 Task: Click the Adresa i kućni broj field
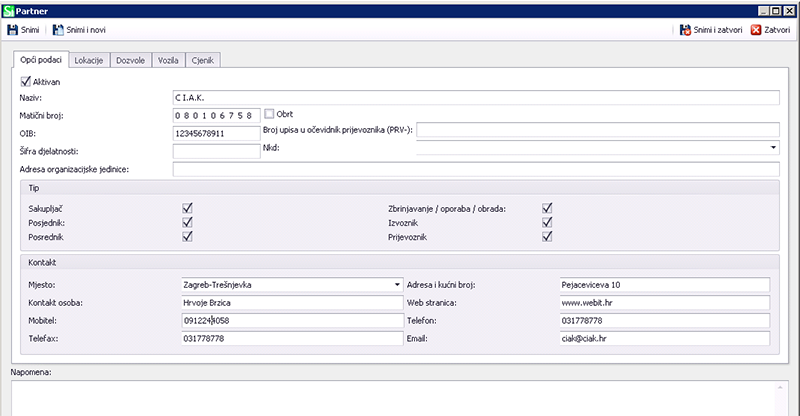click(665, 285)
